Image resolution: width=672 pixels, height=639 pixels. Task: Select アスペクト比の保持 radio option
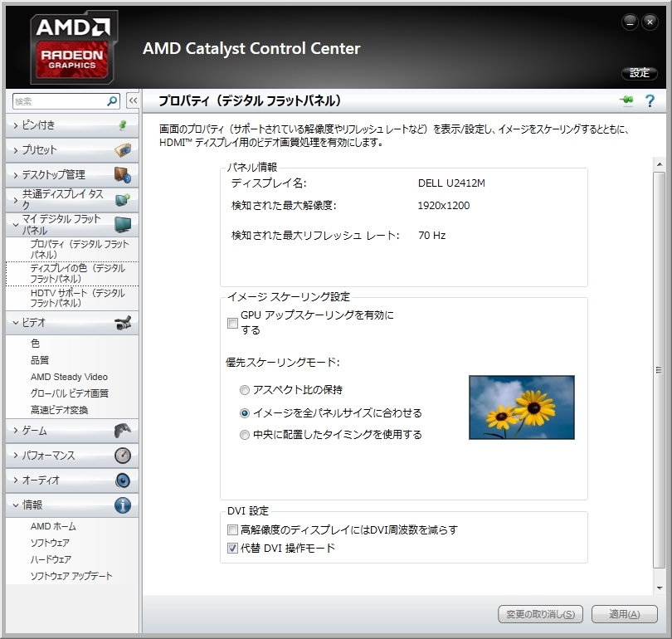pos(244,390)
